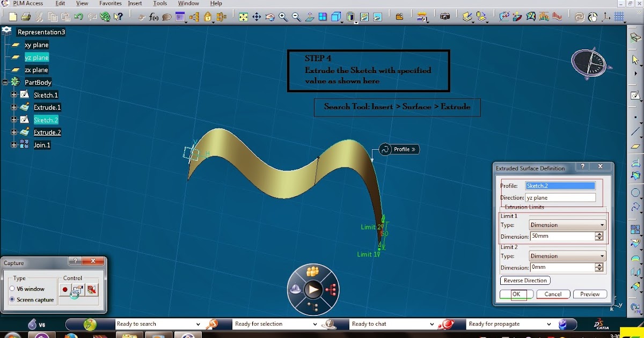644x338 pixels.
Task: Click the Profile field showing Sketch.2
Action: click(x=560, y=185)
